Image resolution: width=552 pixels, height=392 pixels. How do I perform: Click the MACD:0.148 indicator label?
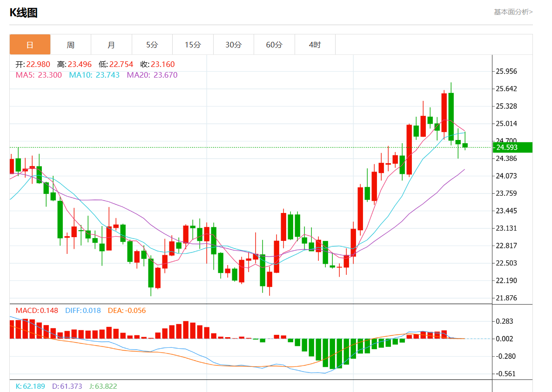[37, 311]
